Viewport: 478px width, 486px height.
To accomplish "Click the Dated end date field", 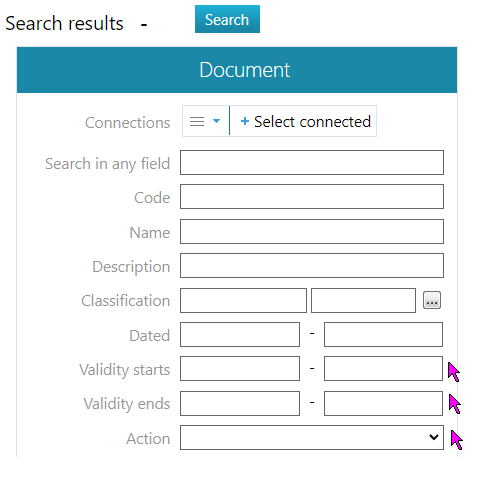I will pos(383,335).
